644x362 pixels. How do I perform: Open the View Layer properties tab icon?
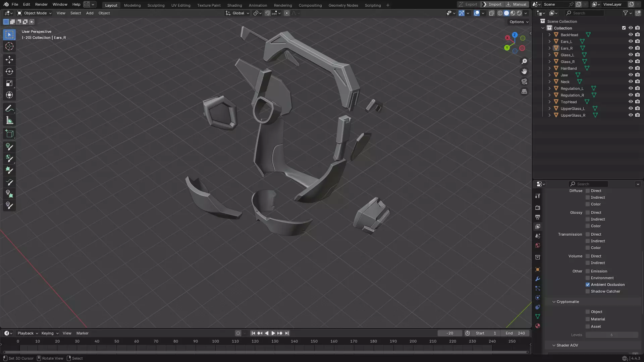point(538,227)
